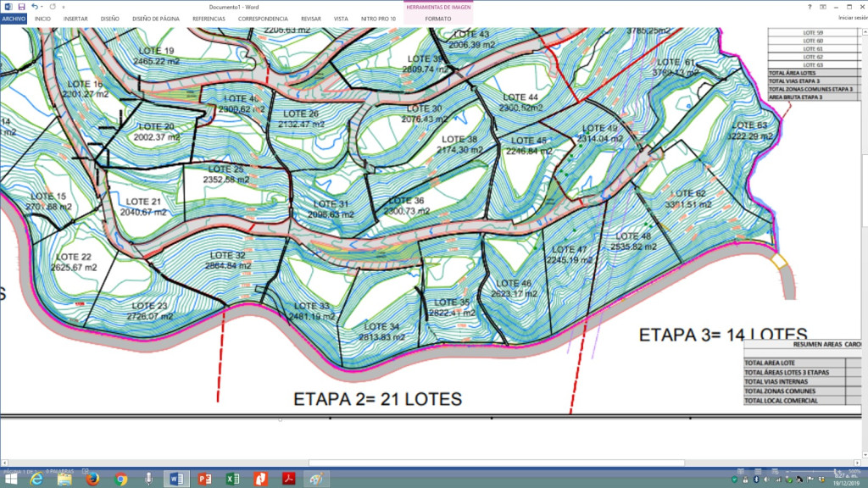Click the volume speaker tray icon

tap(766, 480)
